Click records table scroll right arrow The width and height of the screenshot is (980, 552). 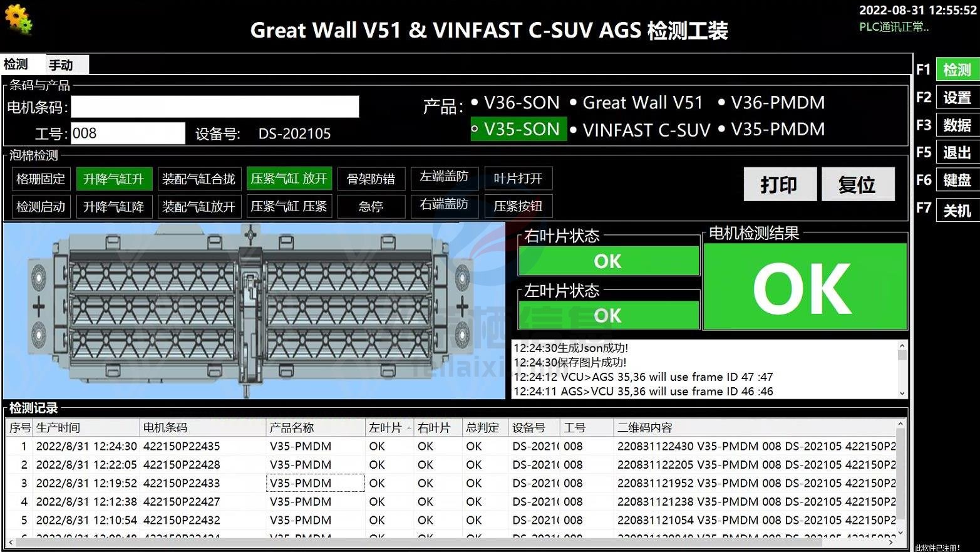tap(890, 542)
